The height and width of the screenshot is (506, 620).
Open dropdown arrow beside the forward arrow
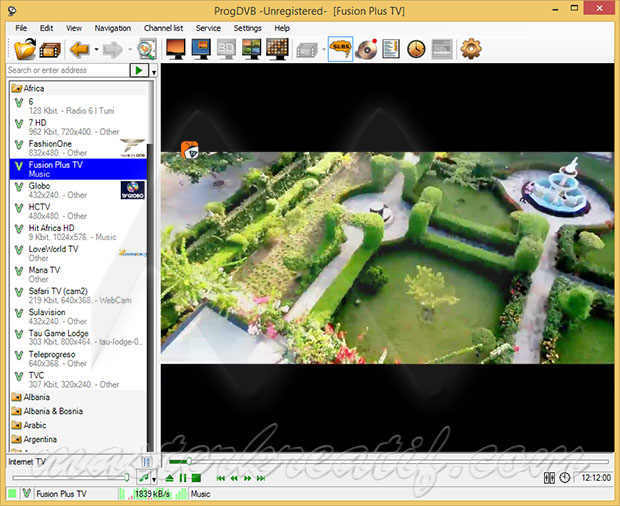pos(130,50)
